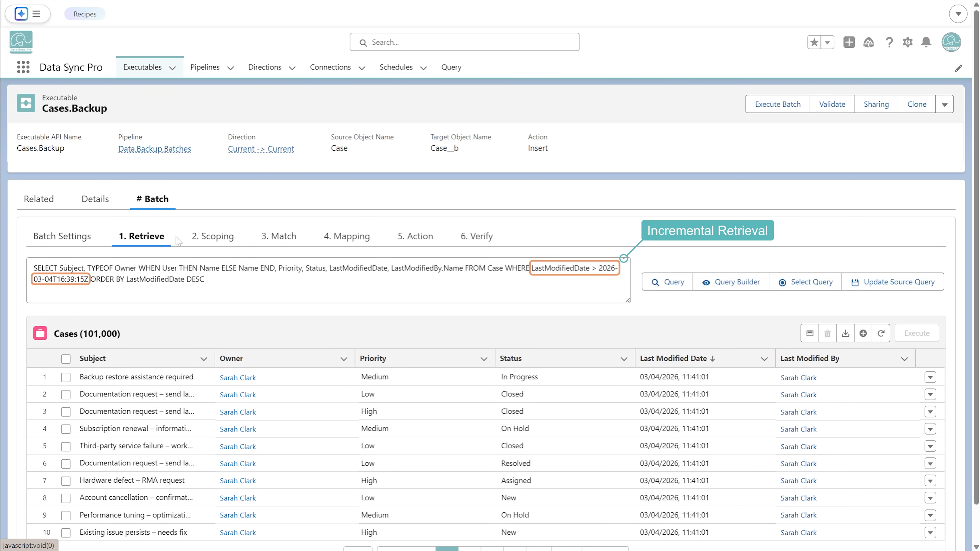Go to the 6. Verify step tab
The height and width of the screenshot is (551, 980).
pos(477,236)
